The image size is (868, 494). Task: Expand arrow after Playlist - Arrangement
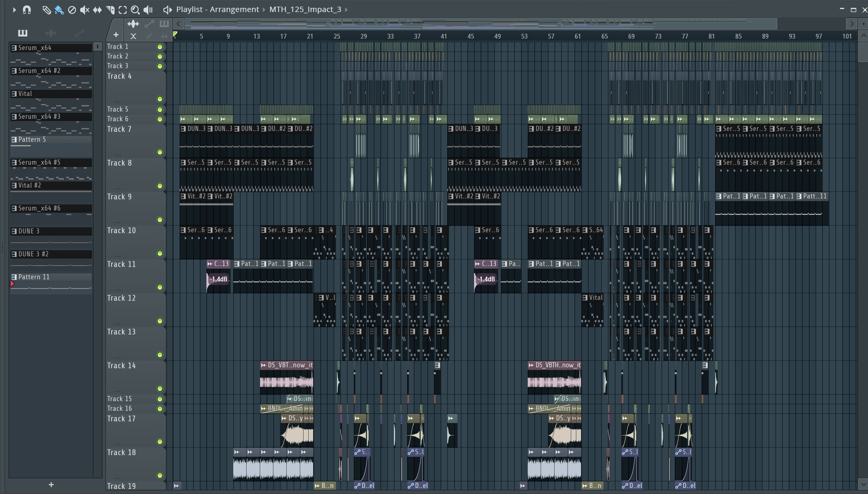(x=264, y=10)
